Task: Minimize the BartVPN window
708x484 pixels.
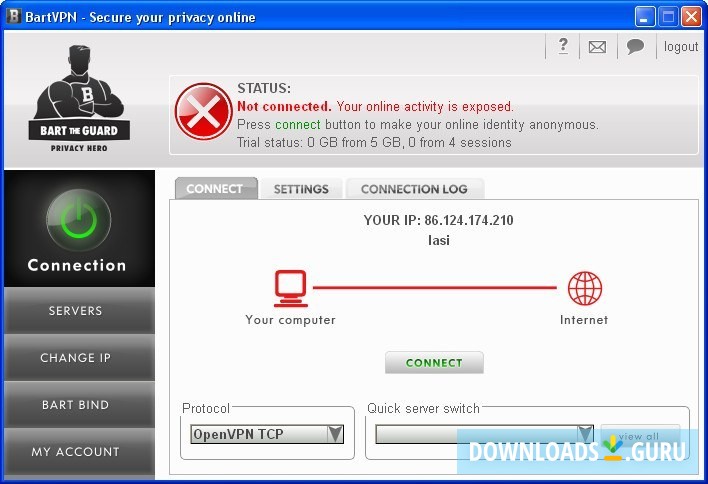Action: click(644, 17)
